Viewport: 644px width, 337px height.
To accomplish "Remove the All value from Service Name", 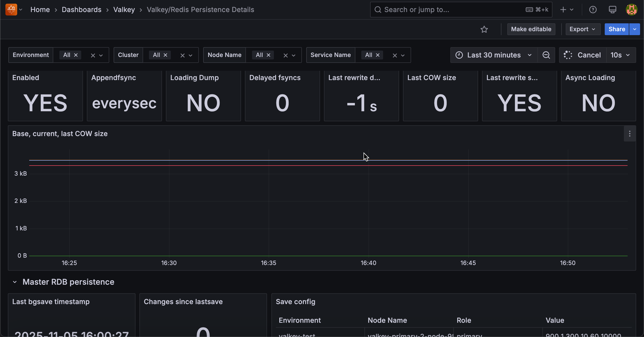I will 377,55.
